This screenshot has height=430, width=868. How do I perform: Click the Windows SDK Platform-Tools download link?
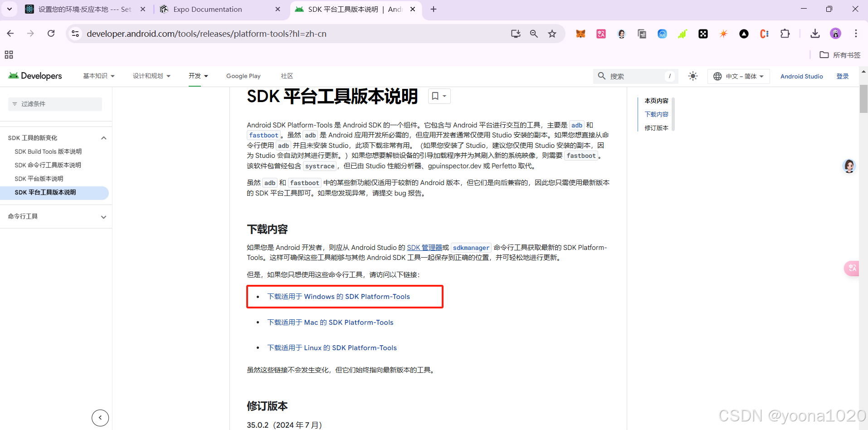tap(338, 297)
